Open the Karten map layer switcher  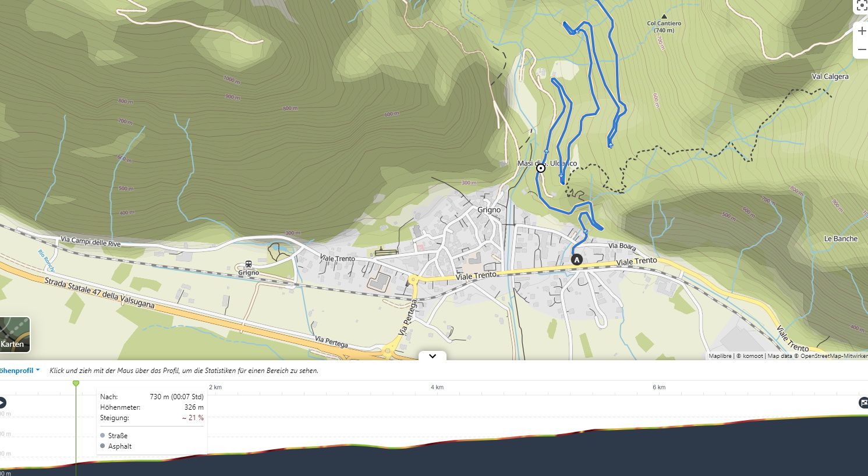[x=13, y=334]
